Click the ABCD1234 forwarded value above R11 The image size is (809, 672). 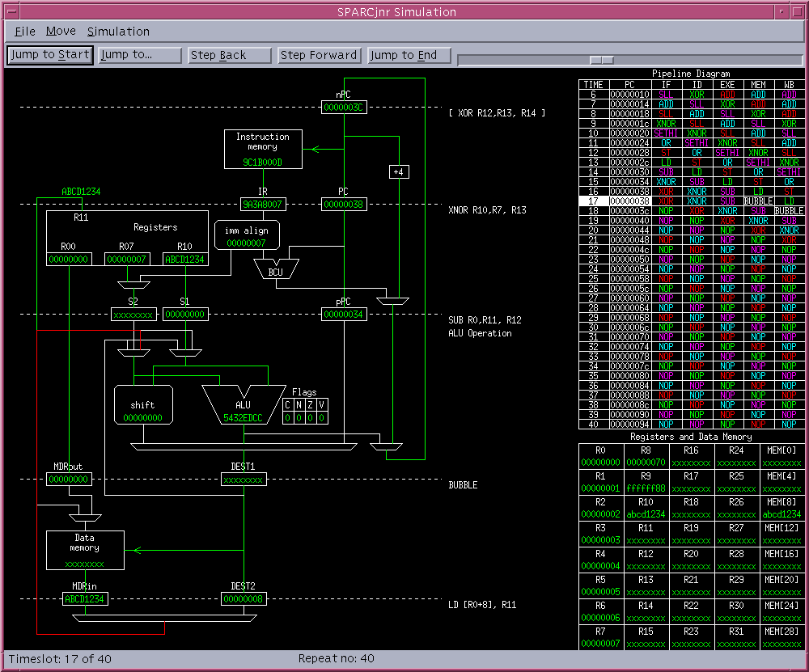coord(81,192)
